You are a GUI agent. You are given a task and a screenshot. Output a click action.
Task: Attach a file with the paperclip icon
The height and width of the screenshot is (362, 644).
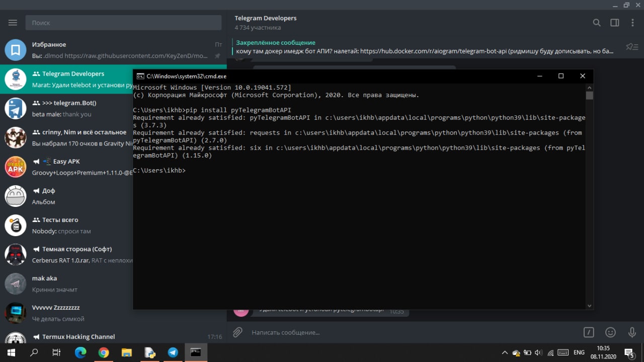pyautogui.click(x=237, y=332)
